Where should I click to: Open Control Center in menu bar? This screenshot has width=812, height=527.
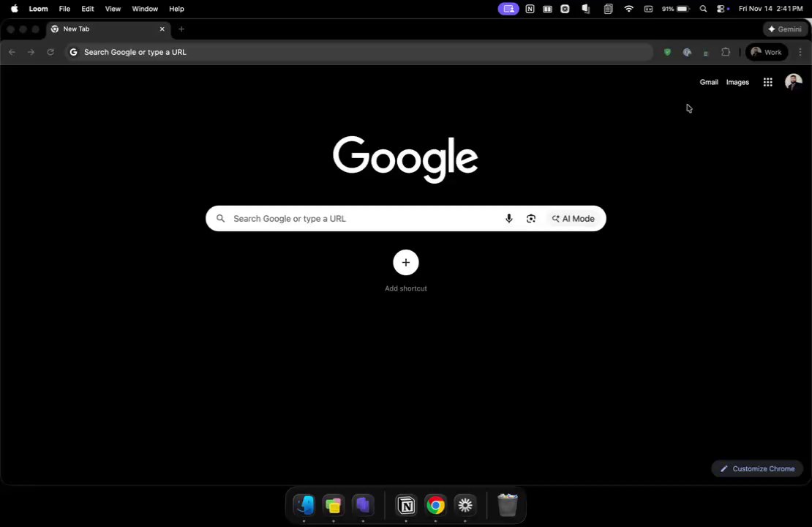click(x=721, y=9)
